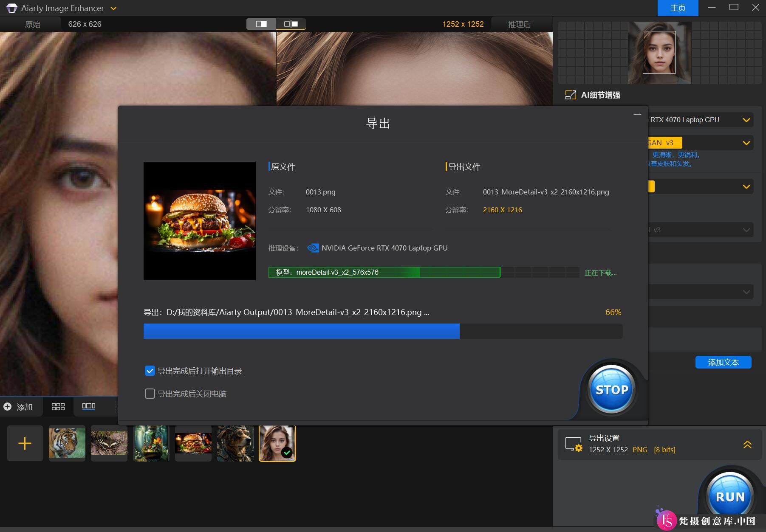Screen dimensions: 766x532
Task: Click the Aiarty Image Enhancer logo icon
Action: tap(11, 8)
